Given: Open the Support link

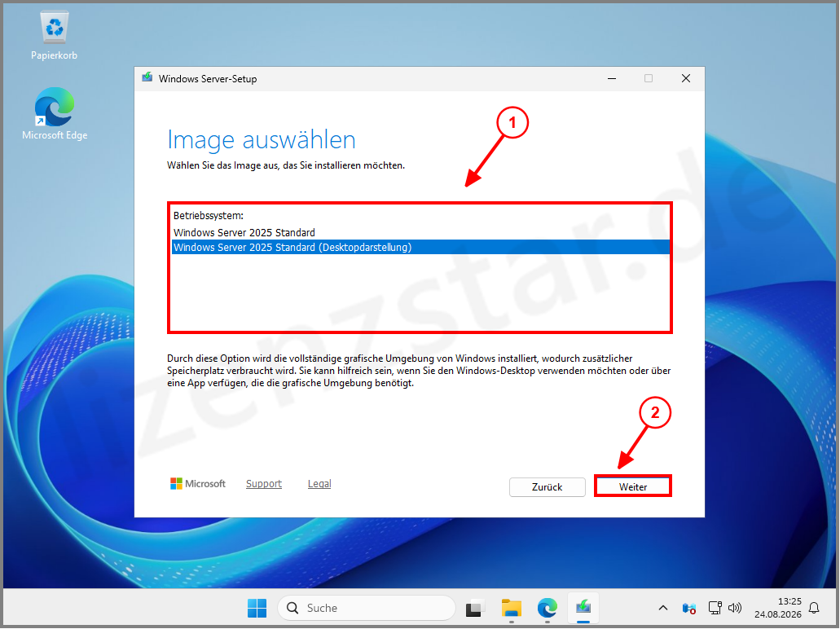Looking at the screenshot, I should click(264, 484).
